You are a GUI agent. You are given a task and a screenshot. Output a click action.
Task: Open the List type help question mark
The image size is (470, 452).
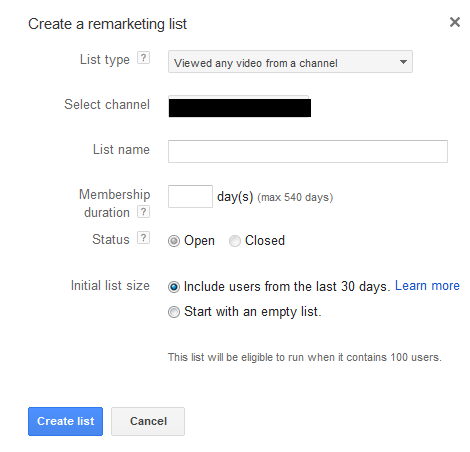click(x=143, y=58)
